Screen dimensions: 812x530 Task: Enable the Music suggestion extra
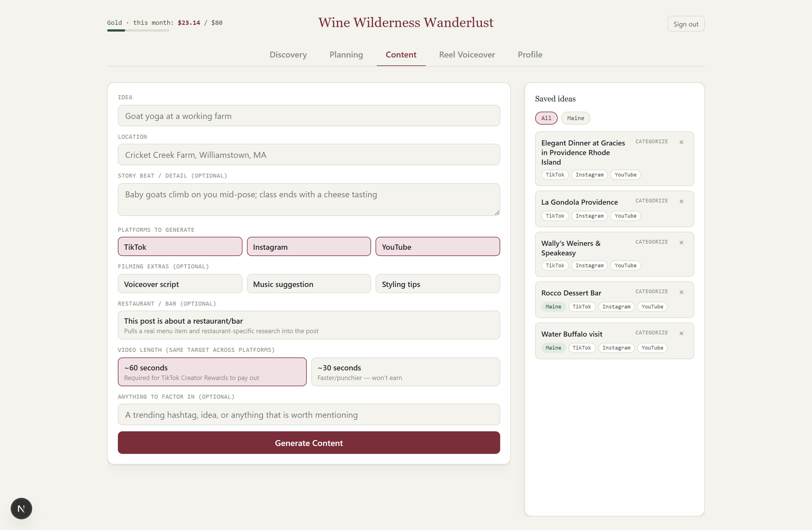point(309,284)
